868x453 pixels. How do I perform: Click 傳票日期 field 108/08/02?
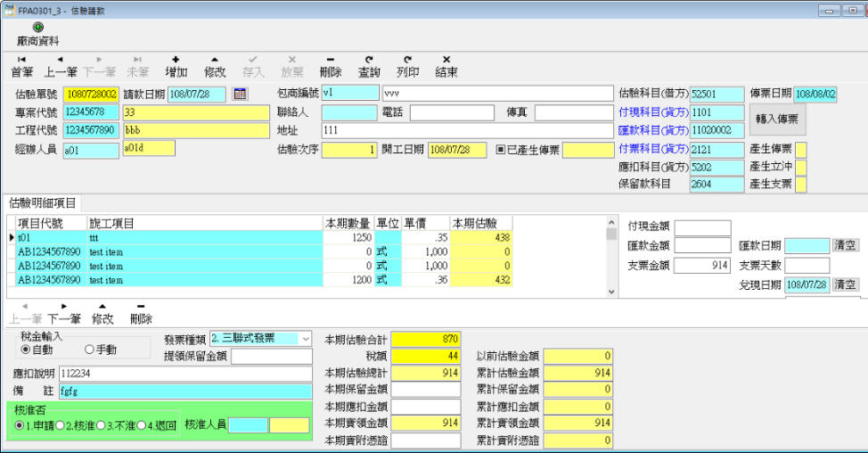[x=815, y=95]
